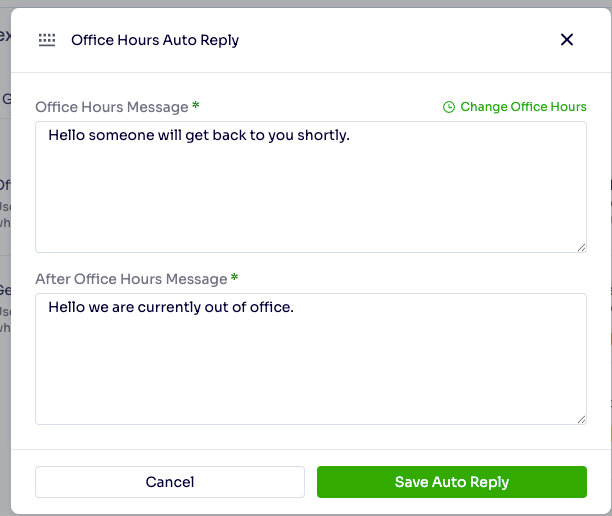Open the Change Office Hours link
This screenshot has width=612, height=516.
522,107
